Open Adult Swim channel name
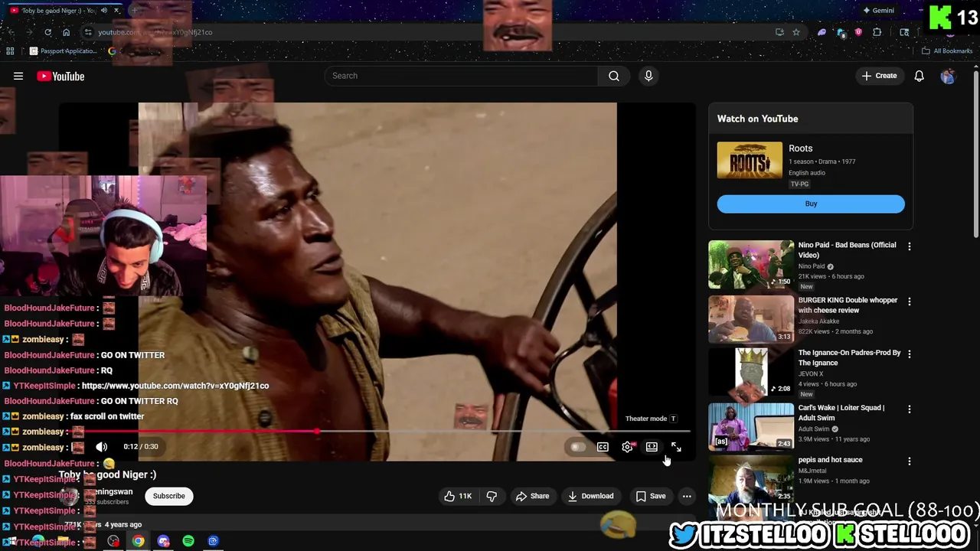Image resolution: width=980 pixels, height=551 pixels. click(x=814, y=429)
